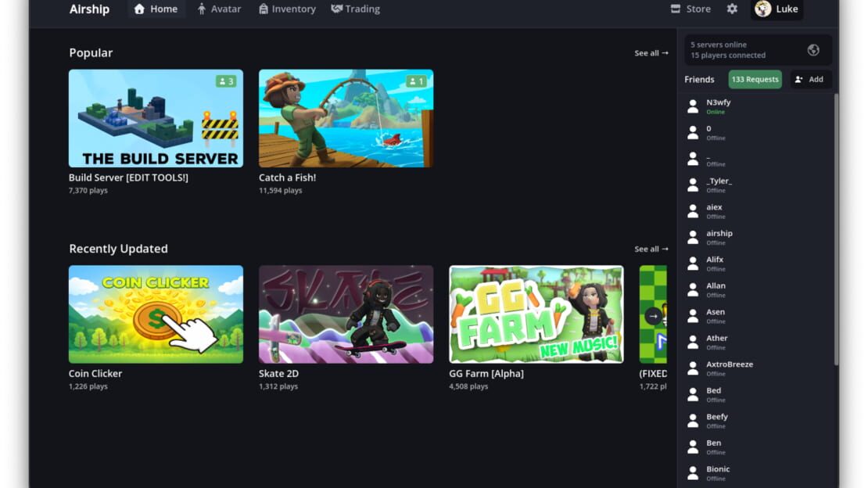The image size is (868, 488).
Task: Open the GG Farm thumbnail
Action: pyautogui.click(x=536, y=314)
